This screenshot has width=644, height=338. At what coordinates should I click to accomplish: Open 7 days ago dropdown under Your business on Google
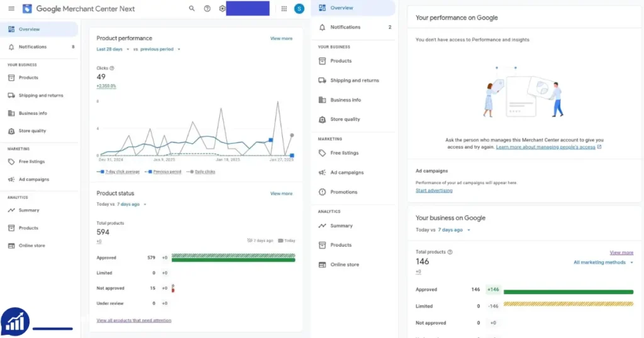point(454,230)
